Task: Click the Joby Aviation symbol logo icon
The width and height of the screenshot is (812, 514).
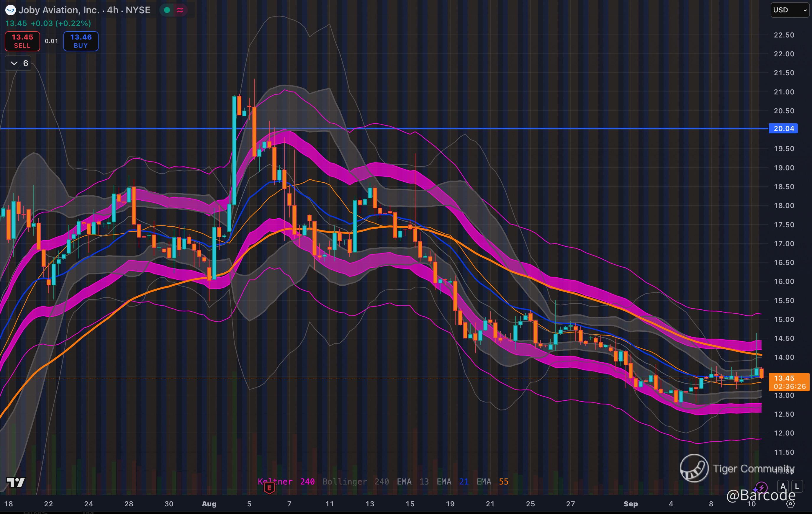Action: 10,10
